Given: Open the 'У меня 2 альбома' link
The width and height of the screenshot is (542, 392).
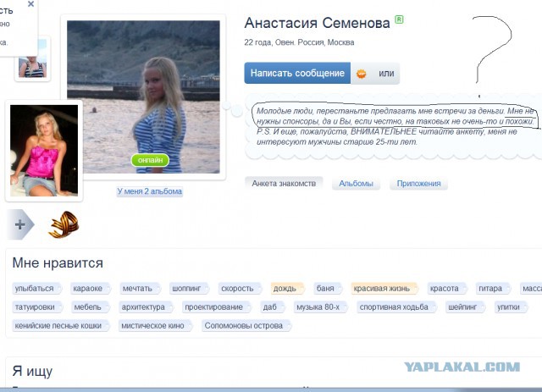Looking at the screenshot, I should tap(150, 191).
